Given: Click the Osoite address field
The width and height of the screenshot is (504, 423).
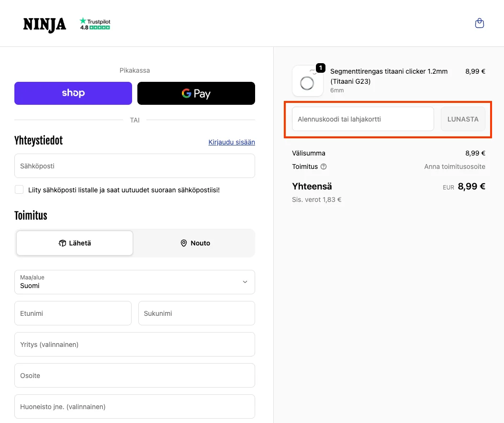Looking at the screenshot, I should tap(134, 376).
